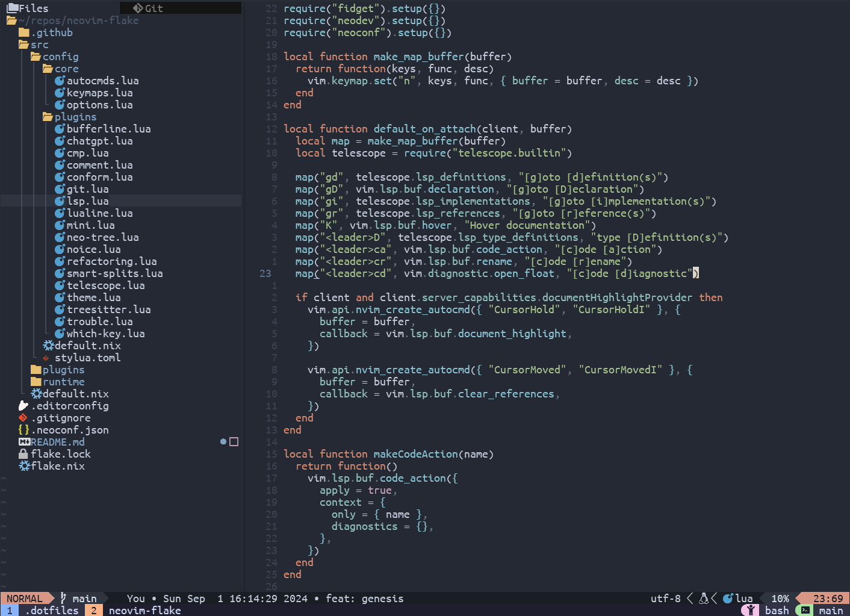
Task: Open lsp.lua in the file tree
Action: (88, 201)
